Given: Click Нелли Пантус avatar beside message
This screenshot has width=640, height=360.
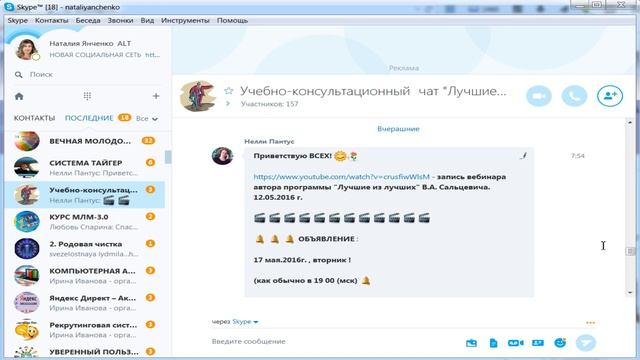Looking at the screenshot, I should [x=222, y=156].
